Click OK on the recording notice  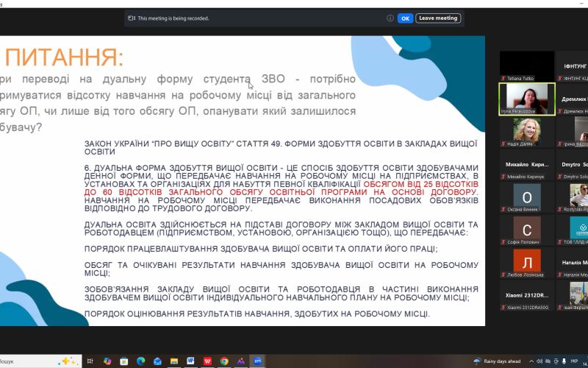[x=405, y=18]
